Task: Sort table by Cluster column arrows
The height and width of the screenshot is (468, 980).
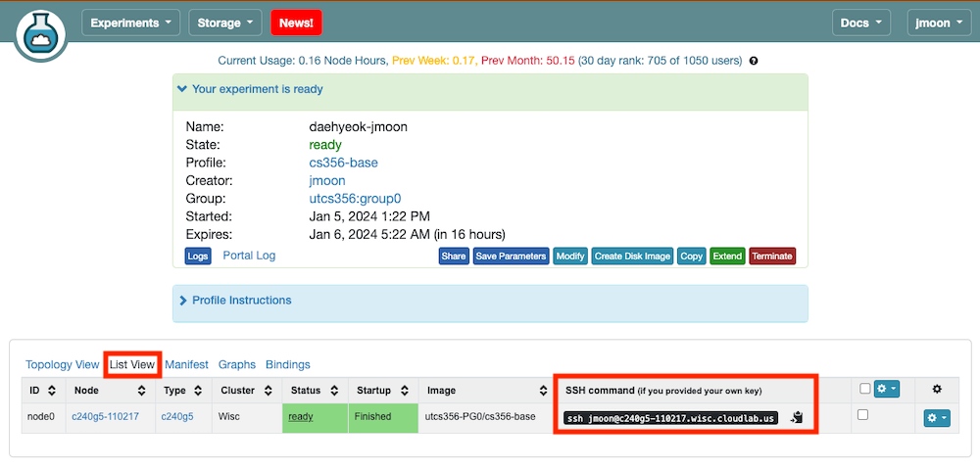Action: [x=268, y=391]
